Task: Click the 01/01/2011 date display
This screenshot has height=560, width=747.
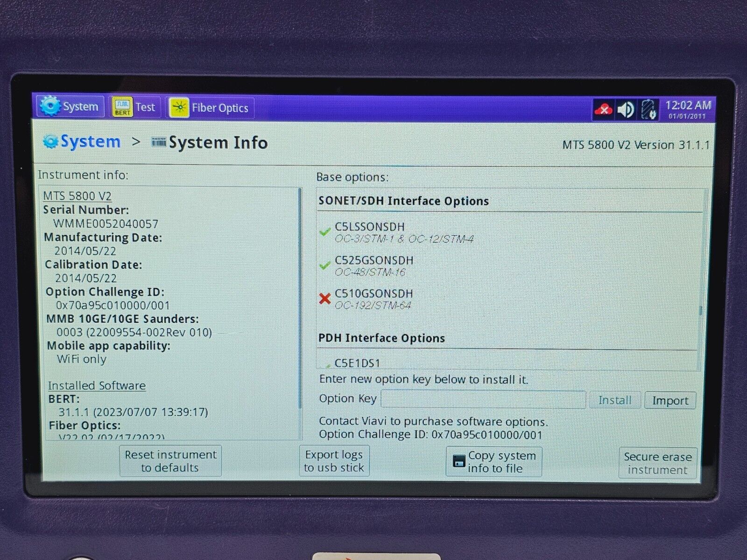Action: pyautogui.click(x=687, y=116)
